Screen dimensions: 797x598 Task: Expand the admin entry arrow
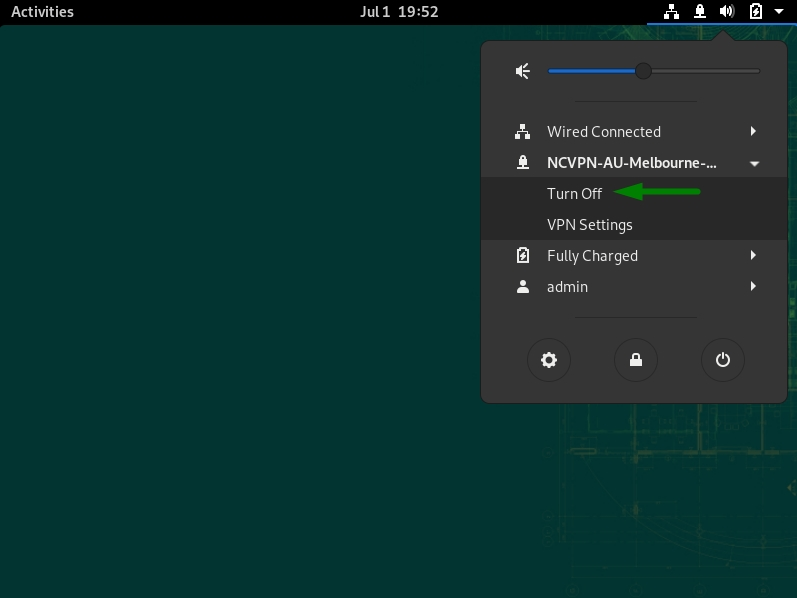tap(753, 286)
